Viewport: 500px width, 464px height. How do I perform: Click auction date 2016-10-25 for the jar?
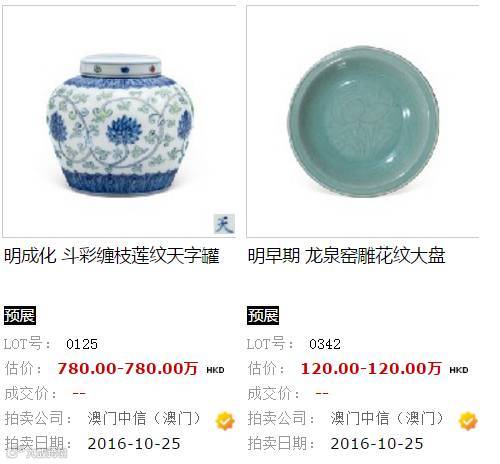[x=134, y=444]
